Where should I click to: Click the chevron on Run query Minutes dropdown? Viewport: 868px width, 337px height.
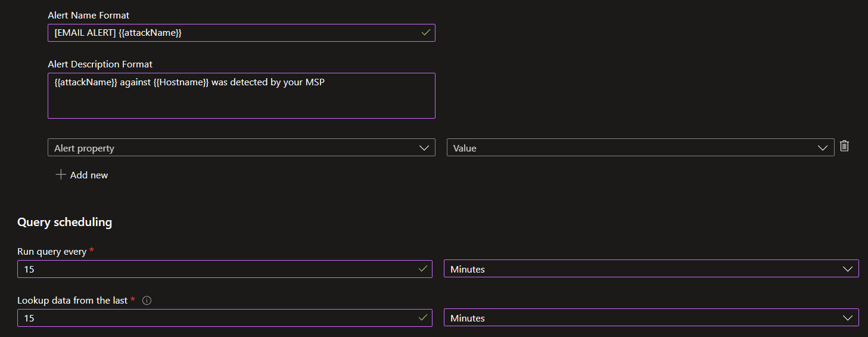[848, 269]
